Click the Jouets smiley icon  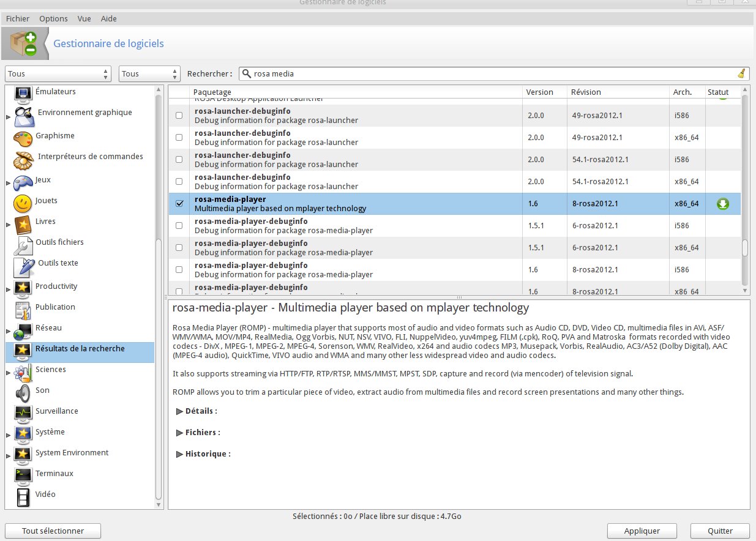[x=23, y=203]
